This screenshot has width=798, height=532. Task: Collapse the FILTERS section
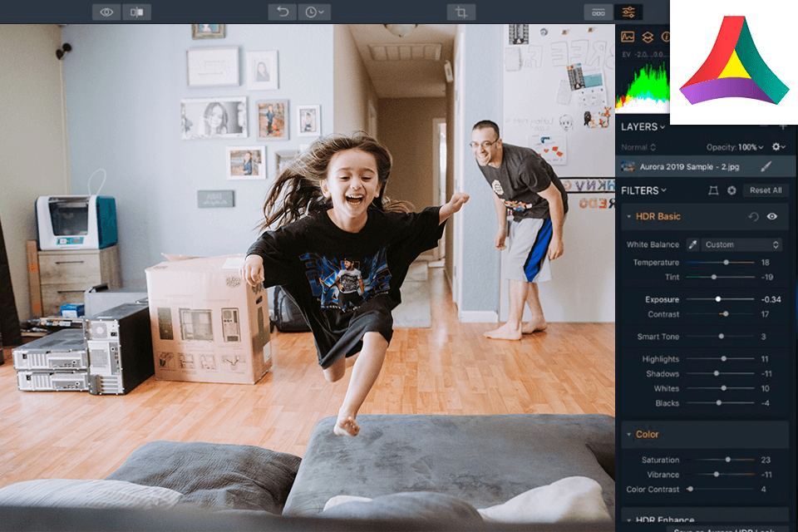(643, 190)
